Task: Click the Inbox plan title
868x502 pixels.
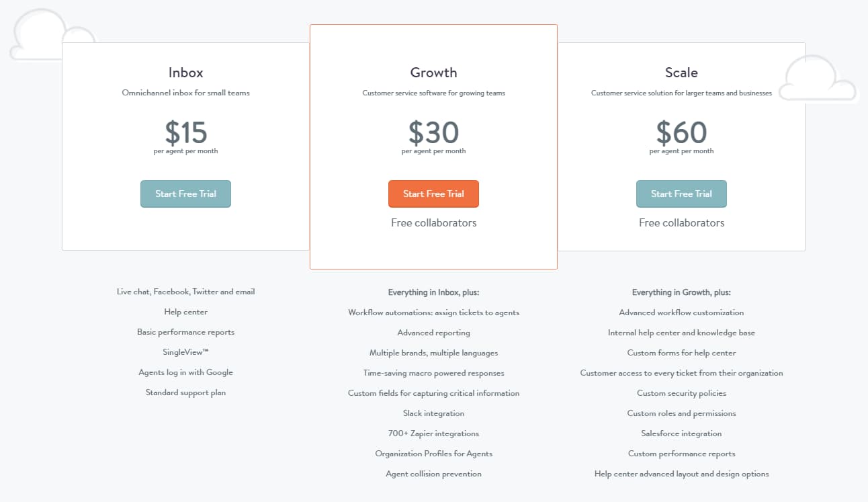Action: tap(185, 73)
